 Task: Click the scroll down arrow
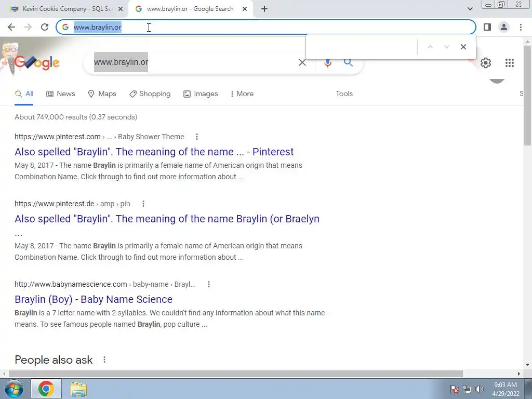point(528,365)
